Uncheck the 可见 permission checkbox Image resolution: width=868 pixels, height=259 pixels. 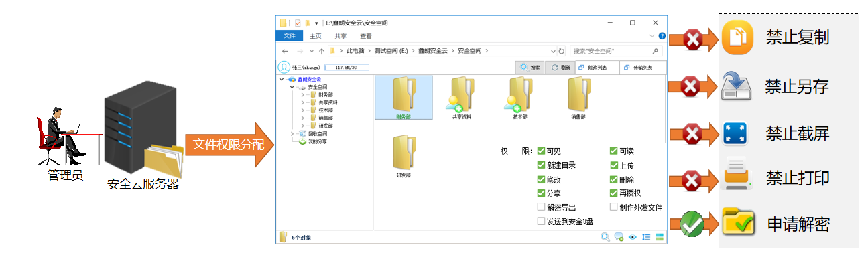pos(542,151)
